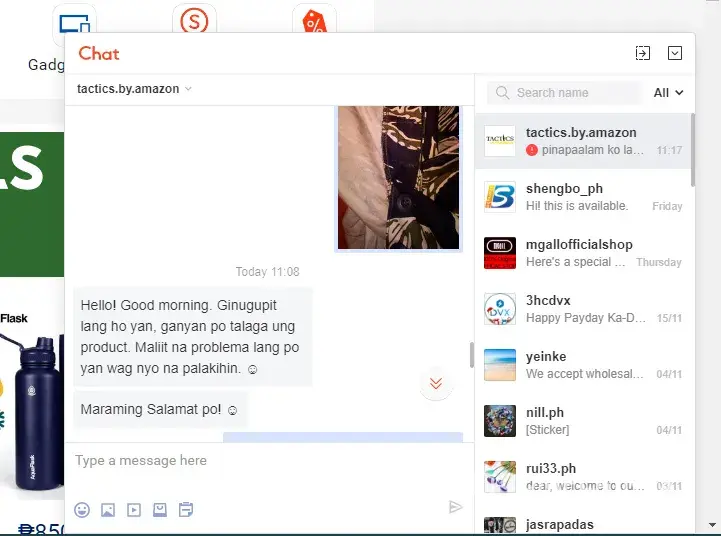Click the Hello Good morning message bubble
The width and height of the screenshot is (721, 536).
193,336
